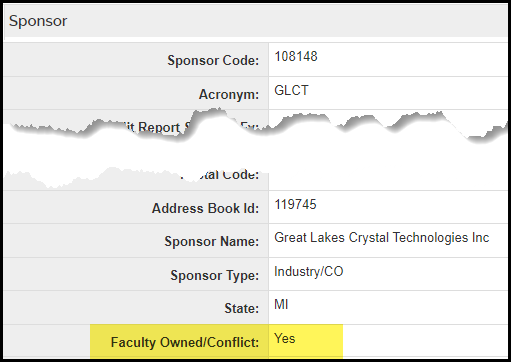The width and height of the screenshot is (511, 362).
Task: Click the sponsor code value 108148
Action: tap(296, 56)
